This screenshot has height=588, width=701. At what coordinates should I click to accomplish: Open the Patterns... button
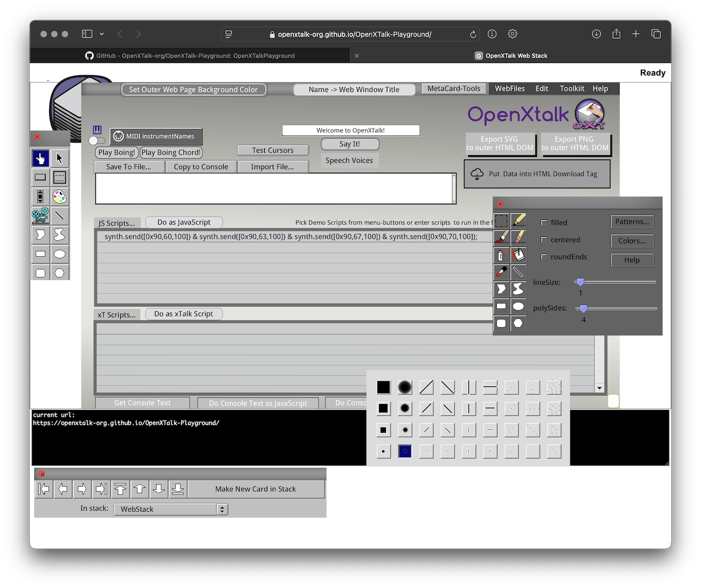tap(632, 222)
